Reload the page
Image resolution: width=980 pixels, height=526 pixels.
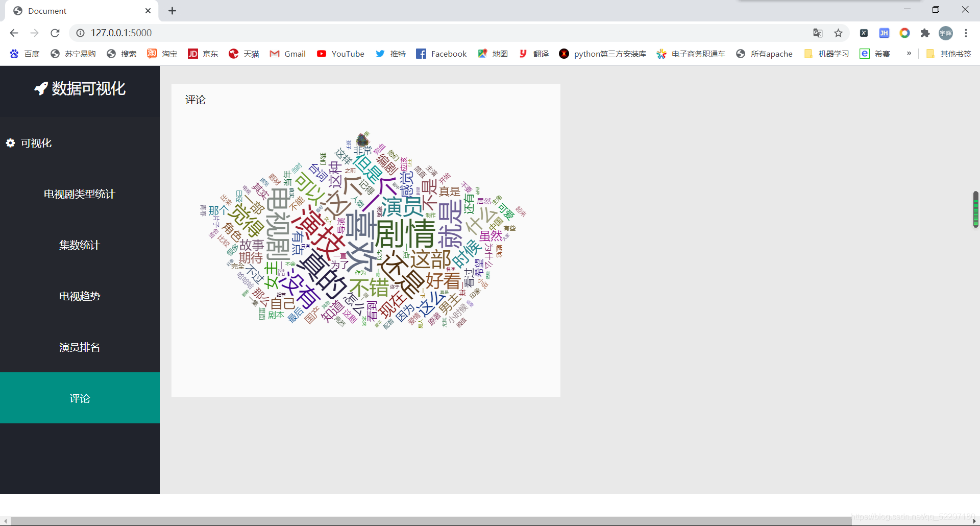coord(55,33)
